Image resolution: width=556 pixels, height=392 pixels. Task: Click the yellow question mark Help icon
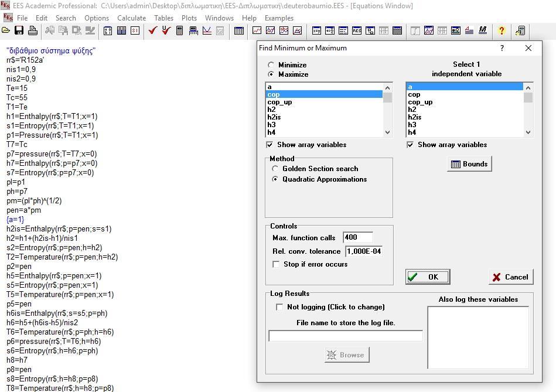click(502, 31)
